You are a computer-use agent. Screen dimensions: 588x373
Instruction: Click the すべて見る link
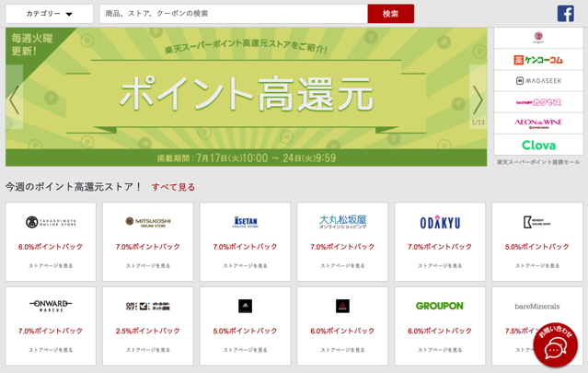[173, 187]
